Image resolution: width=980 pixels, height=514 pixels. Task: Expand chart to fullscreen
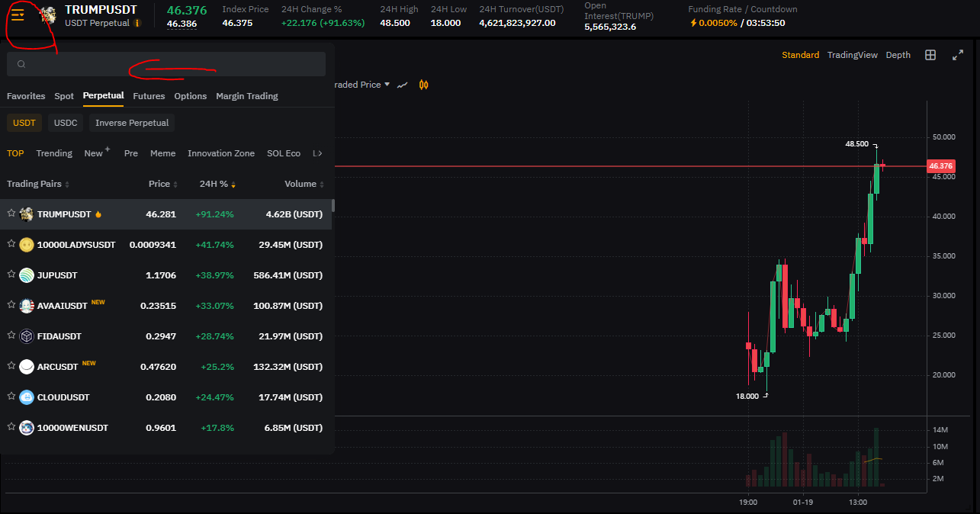[x=958, y=55]
